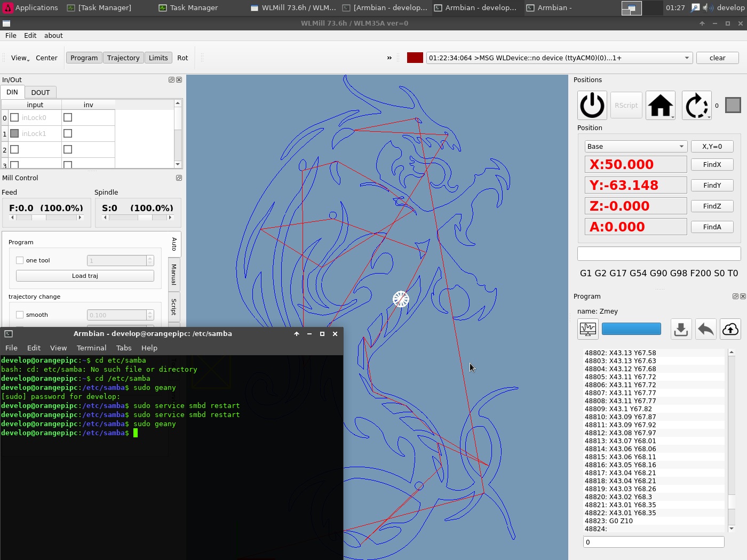Click the home position icon

pyautogui.click(x=660, y=106)
